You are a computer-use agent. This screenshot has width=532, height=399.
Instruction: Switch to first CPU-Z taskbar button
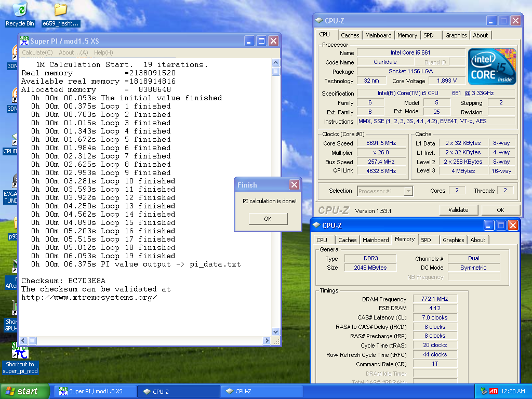pyautogui.click(x=179, y=391)
